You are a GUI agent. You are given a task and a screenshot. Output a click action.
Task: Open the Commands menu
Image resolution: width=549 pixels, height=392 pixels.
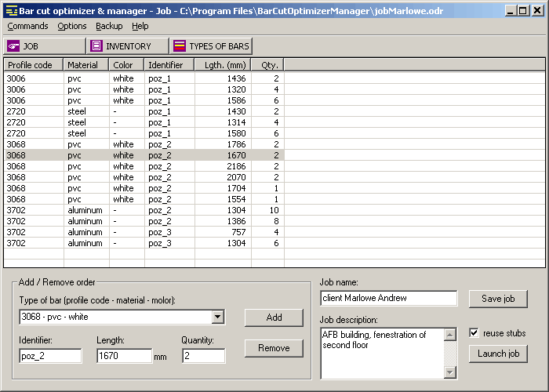[x=27, y=26]
